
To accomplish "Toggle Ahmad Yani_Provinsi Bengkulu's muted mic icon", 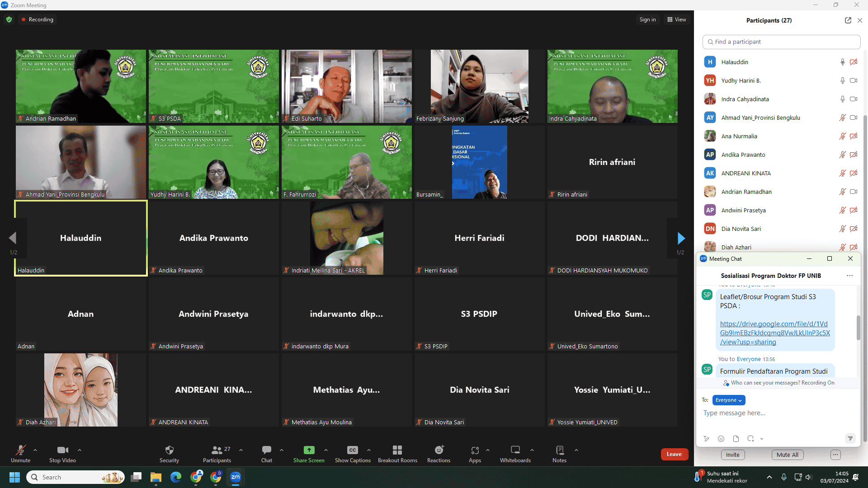I will [843, 117].
